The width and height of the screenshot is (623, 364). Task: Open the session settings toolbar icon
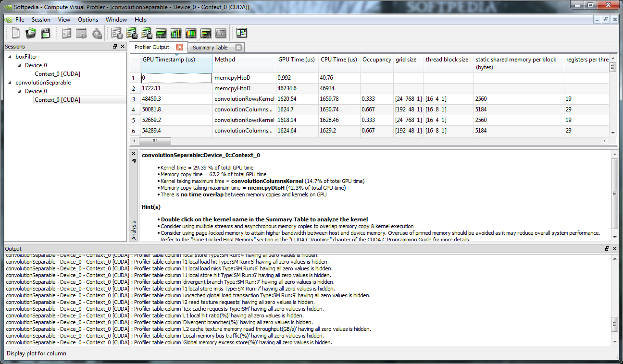click(x=67, y=33)
